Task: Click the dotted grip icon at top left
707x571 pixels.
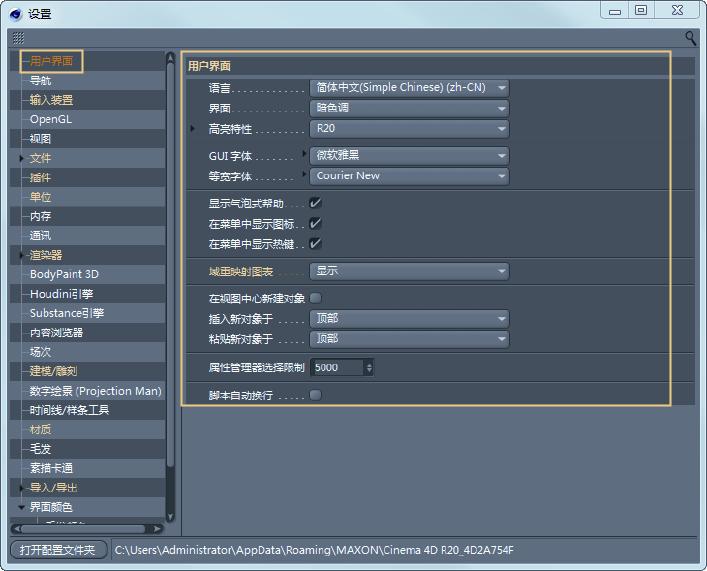Action: pos(18,38)
